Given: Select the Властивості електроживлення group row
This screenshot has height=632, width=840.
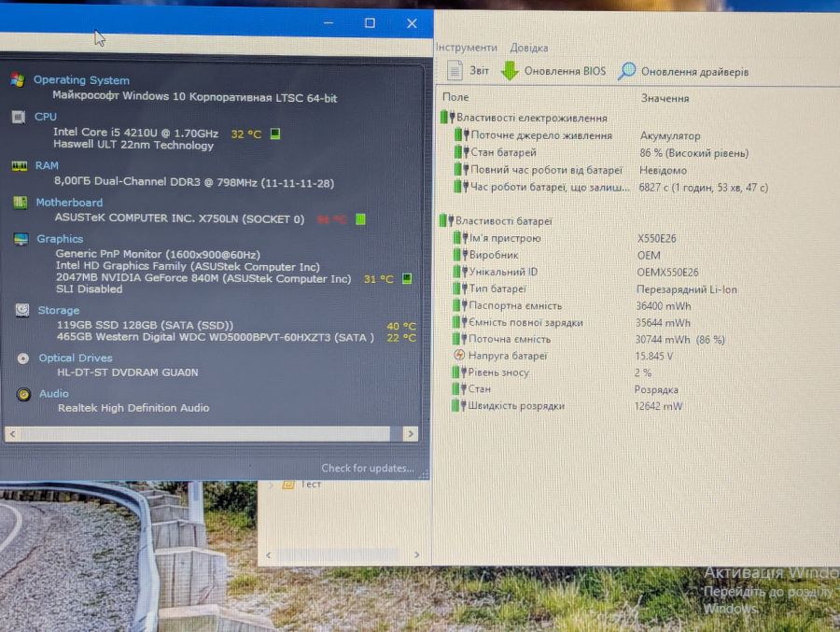Looking at the screenshot, I should 524,118.
